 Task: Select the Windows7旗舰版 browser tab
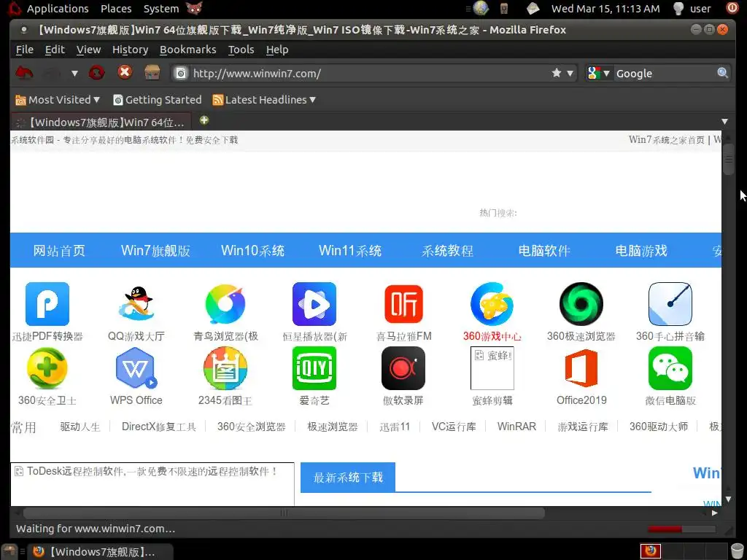(x=101, y=122)
